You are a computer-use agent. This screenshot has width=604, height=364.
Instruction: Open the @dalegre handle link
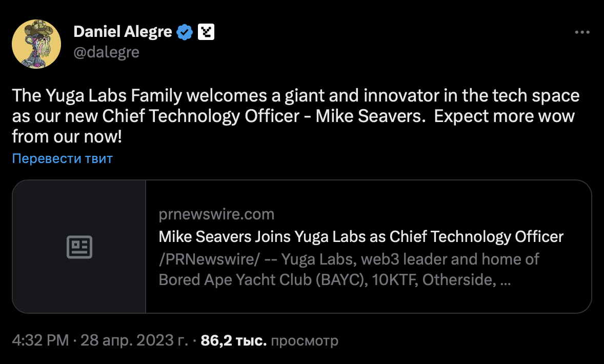(x=106, y=52)
